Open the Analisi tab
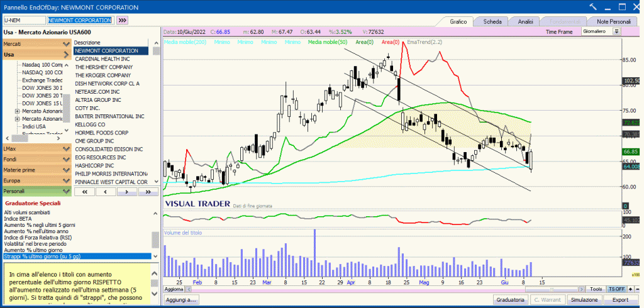This screenshot has width=644, height=308. pos(525,21)
